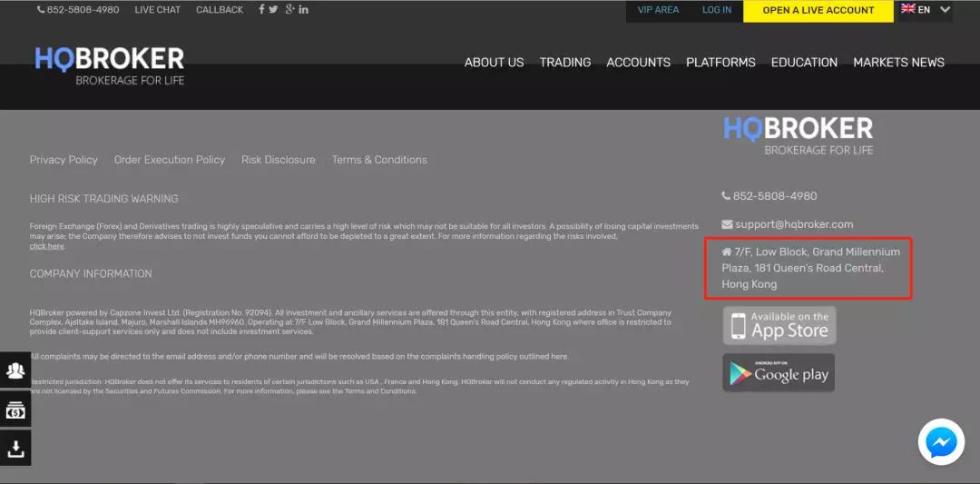980x484 pixels.
Task: Open the Order Execution Policy link
Action: tap(170, 160)
